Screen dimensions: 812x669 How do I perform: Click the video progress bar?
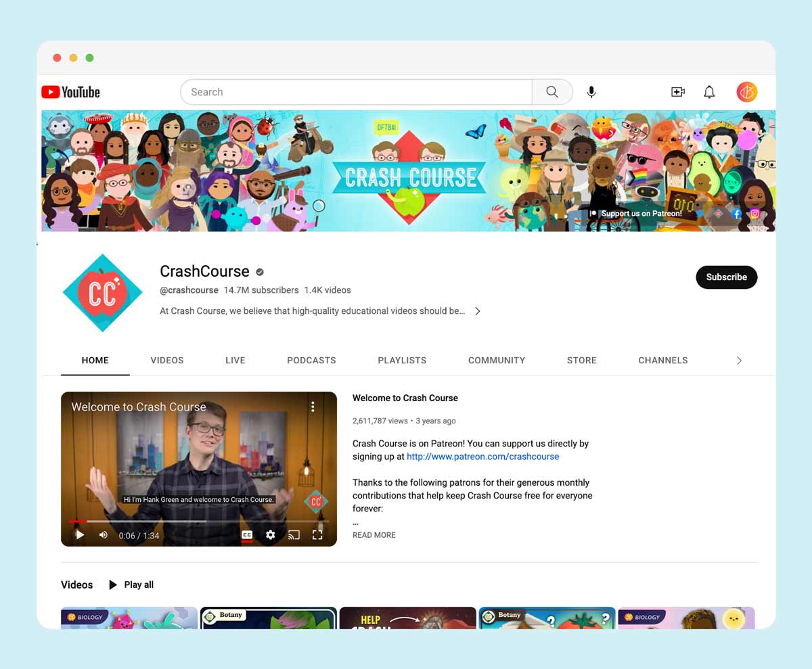point(198,522)
